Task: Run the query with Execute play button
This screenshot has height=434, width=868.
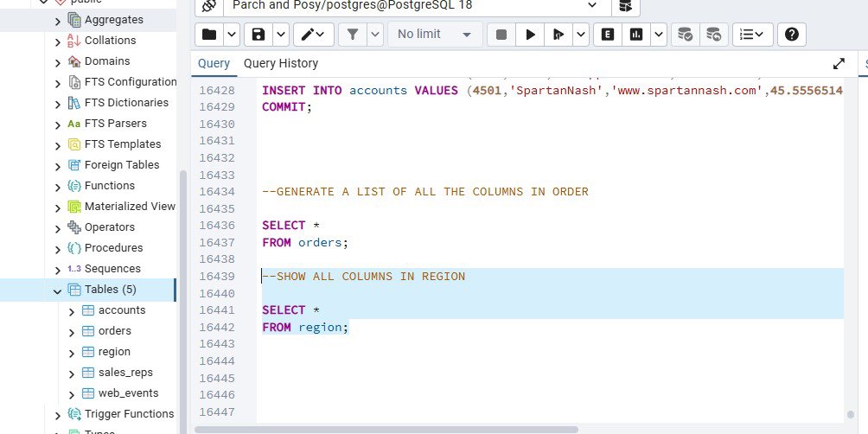Action: click(530, 35)
